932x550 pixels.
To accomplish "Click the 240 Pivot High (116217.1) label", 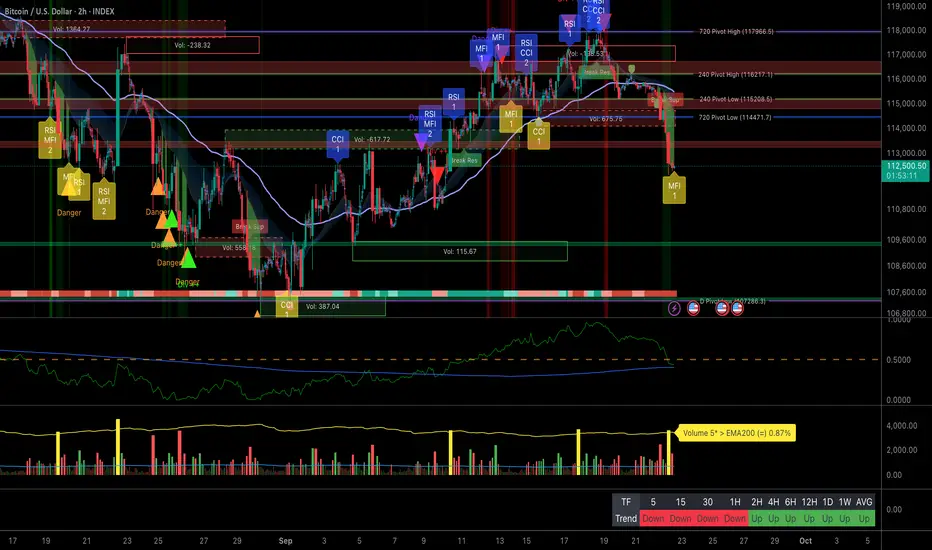I will tap(735, 75).
